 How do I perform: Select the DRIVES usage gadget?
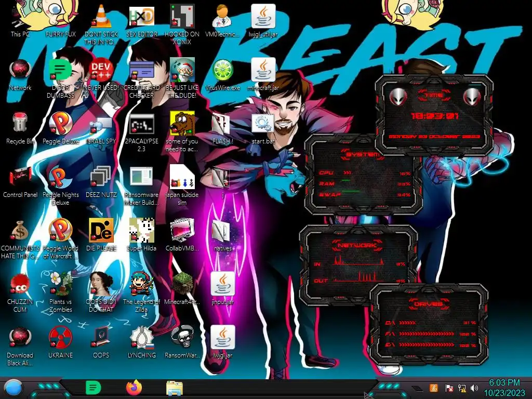click(428, 324)
